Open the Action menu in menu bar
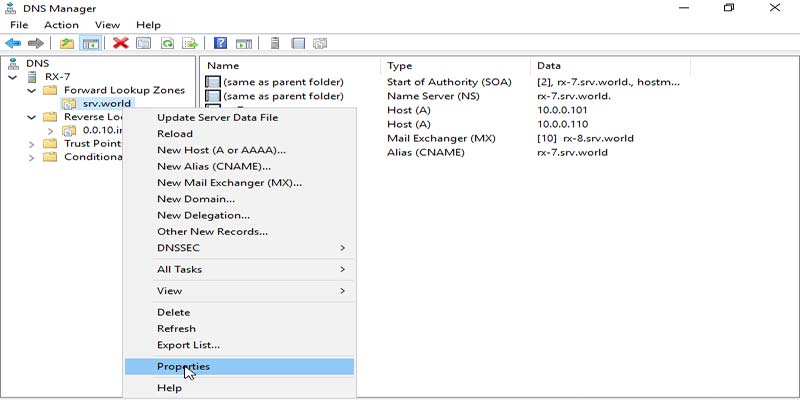Viewport: 800px width, 400px height. (61, 25)
